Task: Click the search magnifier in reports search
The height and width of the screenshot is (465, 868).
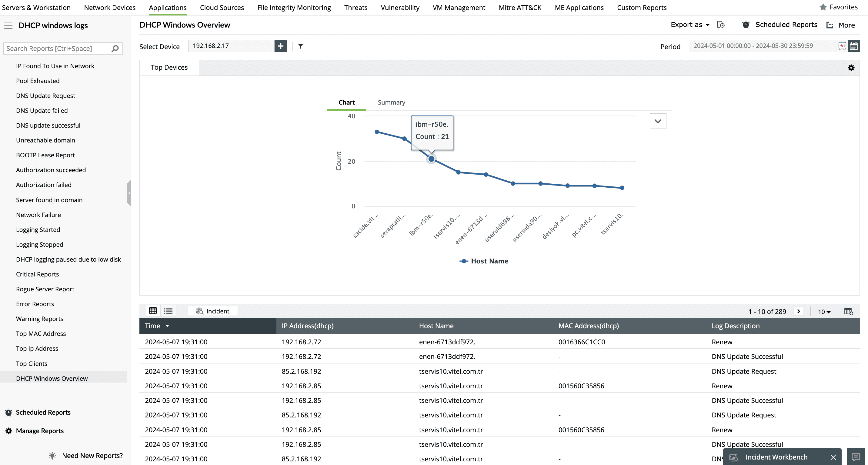Action: tap(115, 49)
